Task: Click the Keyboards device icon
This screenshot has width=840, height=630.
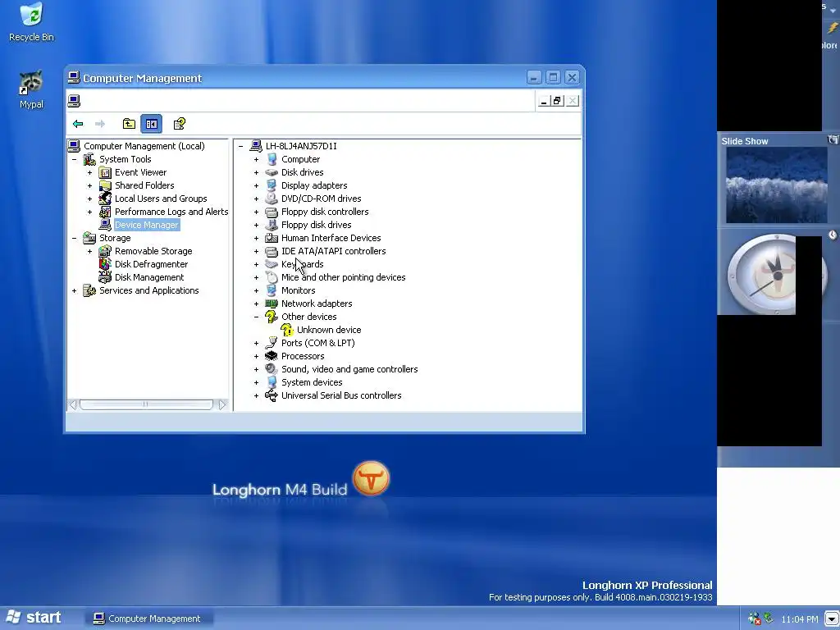Action: pos(272,264)
